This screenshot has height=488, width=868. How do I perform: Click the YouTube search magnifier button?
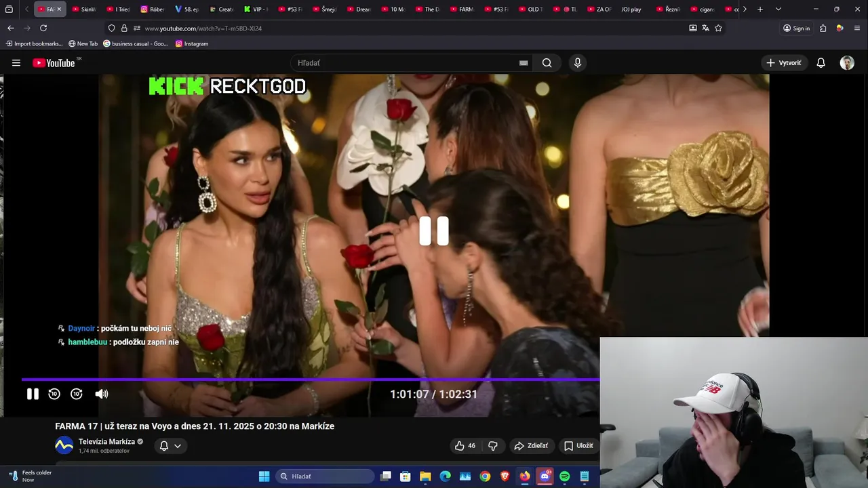pos(547,63)
